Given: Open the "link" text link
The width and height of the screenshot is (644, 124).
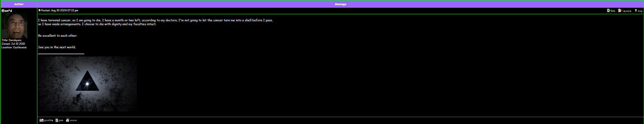Looking at the screenshot, I should (613, 11).
